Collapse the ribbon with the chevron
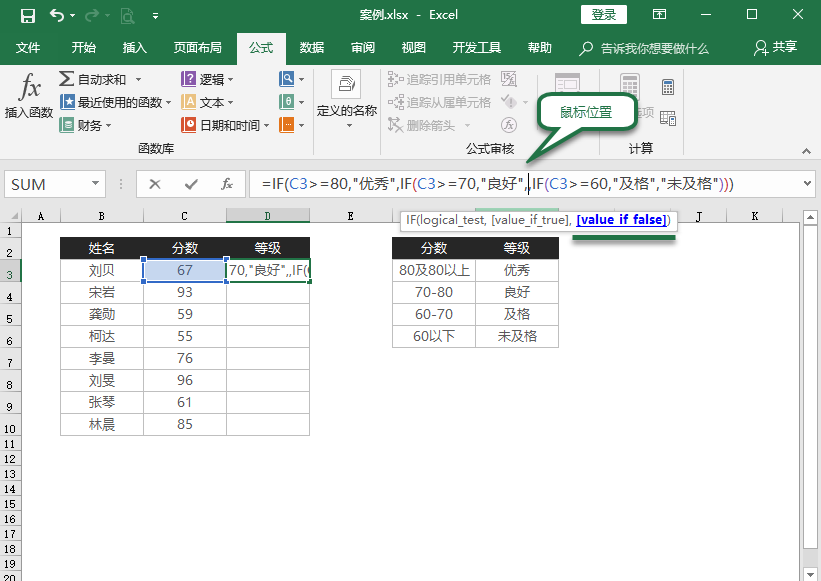The image size is (821, 581). coord(806,151)
